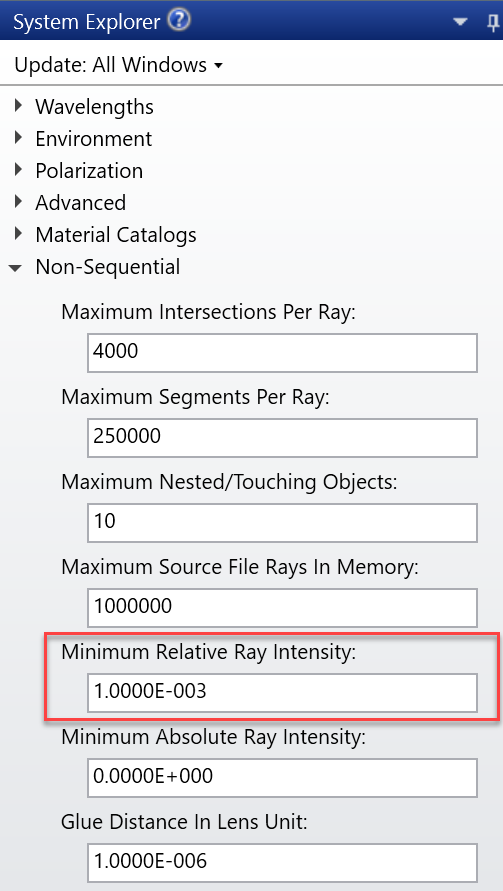Expand the Material Catalogs section
The image size is (503, 891).
click(19, 234)
